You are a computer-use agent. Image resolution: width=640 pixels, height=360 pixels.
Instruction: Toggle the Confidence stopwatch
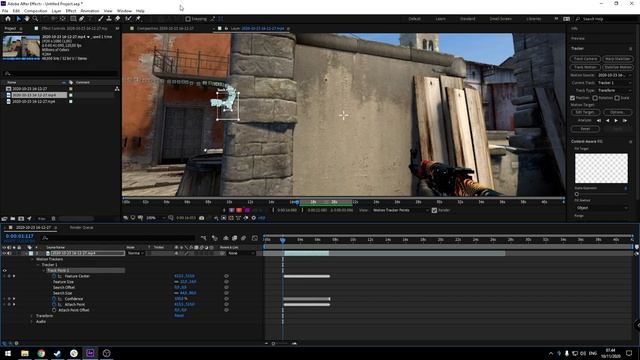click(54, 299)
